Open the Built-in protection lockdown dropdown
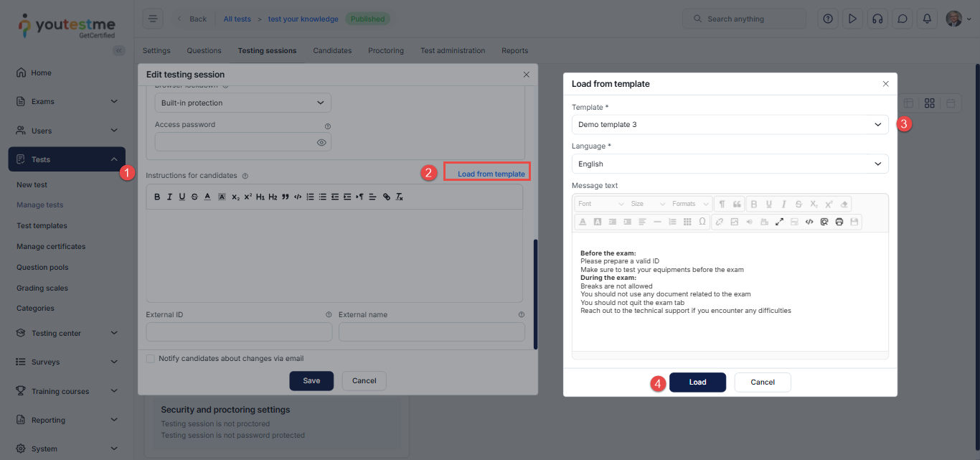Screen dimensions: 980x460 point(242,103)
